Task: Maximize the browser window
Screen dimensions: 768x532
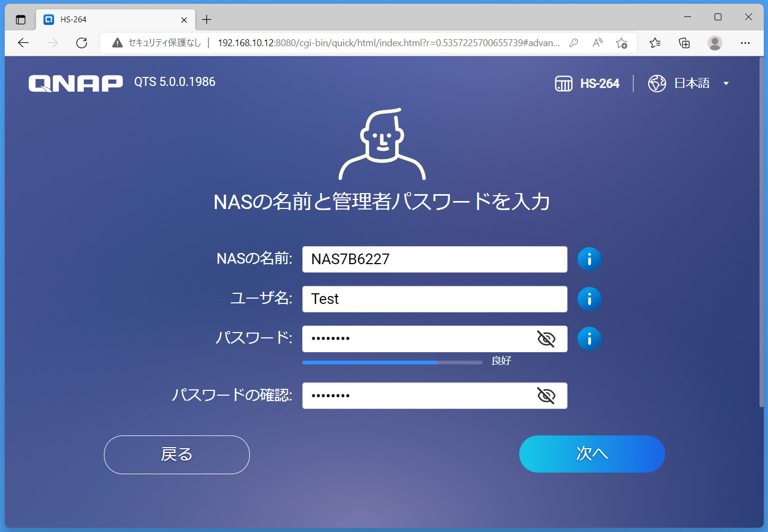Action: click(718, 17)
